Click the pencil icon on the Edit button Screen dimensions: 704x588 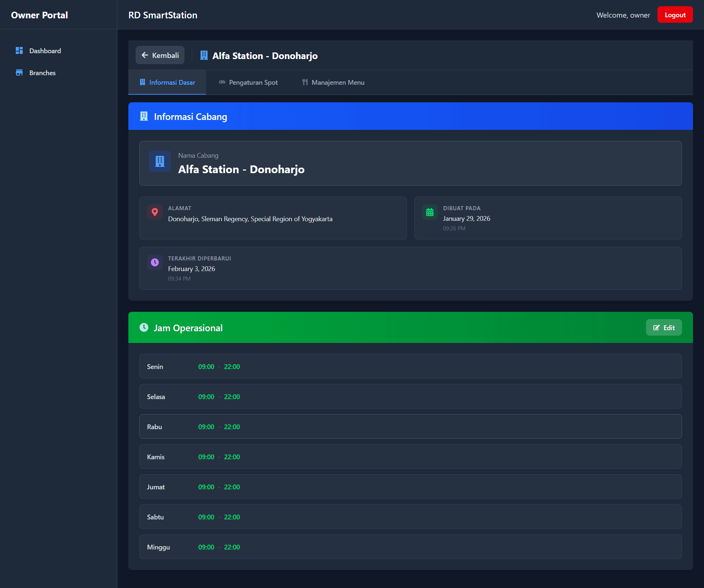pyautogui.click(x=656, y=328)
